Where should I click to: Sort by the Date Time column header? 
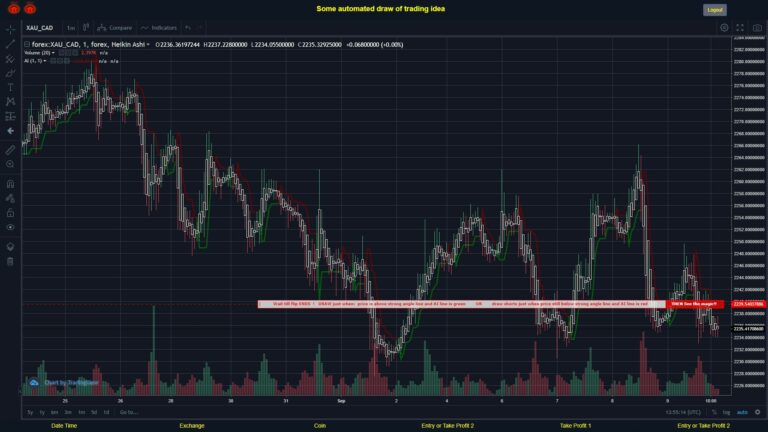64,426
